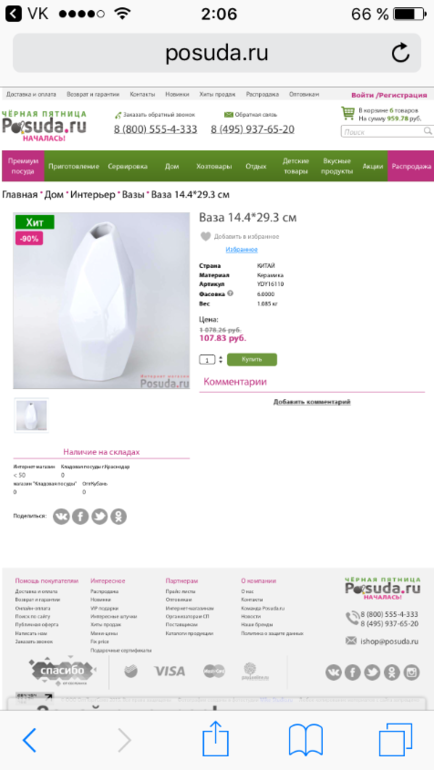Viewport: 434px width, 770px height.
Task: Open the Safari share sheet icon
Action: coord(217,739)
